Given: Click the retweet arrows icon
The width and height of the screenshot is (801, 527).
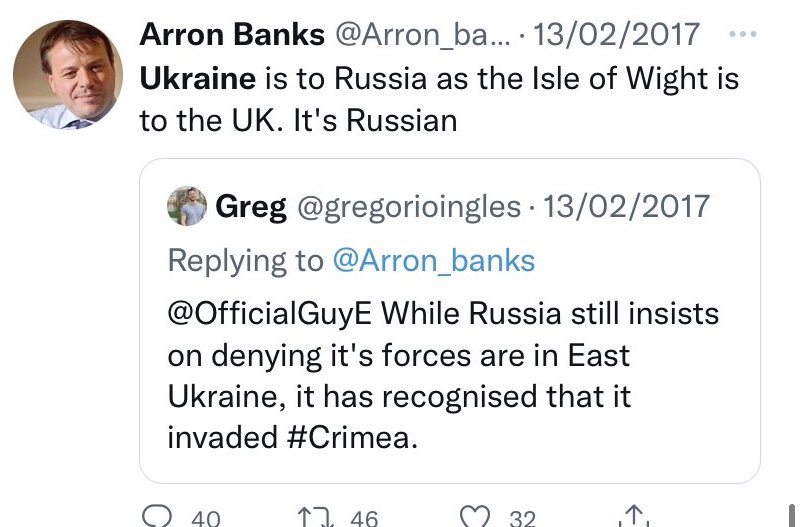Looking at the screenshot, I should (x=316, y=517).
